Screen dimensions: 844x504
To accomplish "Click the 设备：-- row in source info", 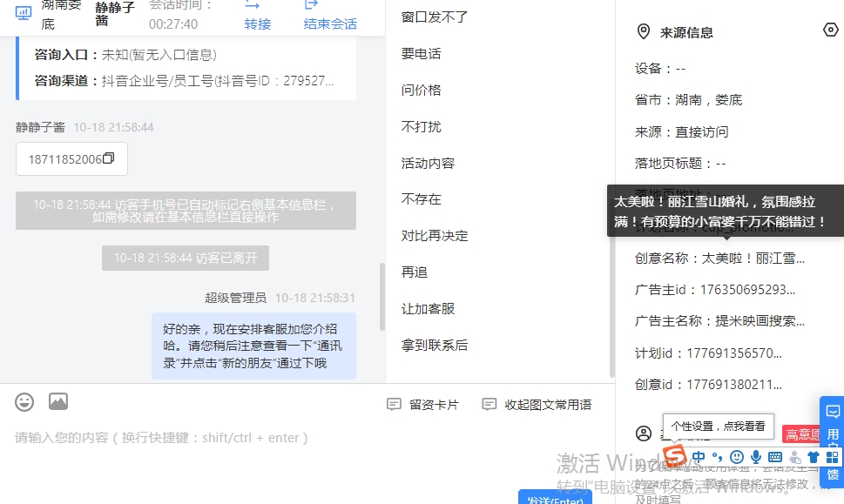I will tap(660, 68).
